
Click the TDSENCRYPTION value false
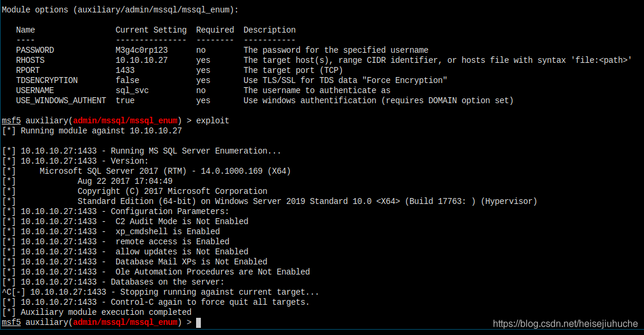click(127, 80)
